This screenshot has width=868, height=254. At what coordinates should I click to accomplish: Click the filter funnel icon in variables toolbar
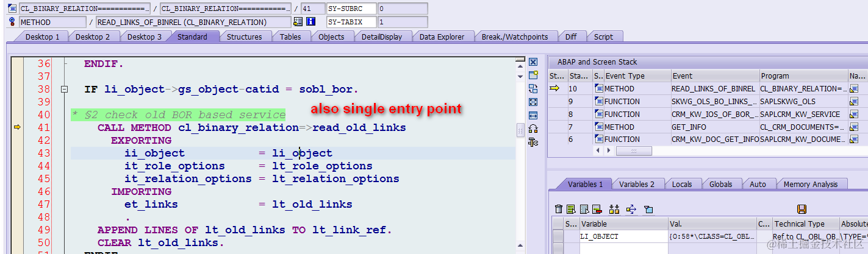(x=648, y=209)
